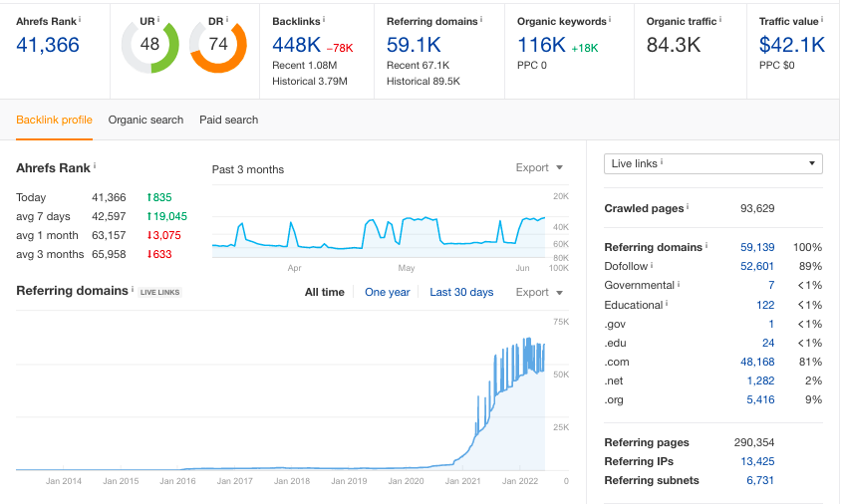This screenshot has height=504, width=845.
Task: Click the +18K organic keywords change indicator
Action: [x=585, y=48]
